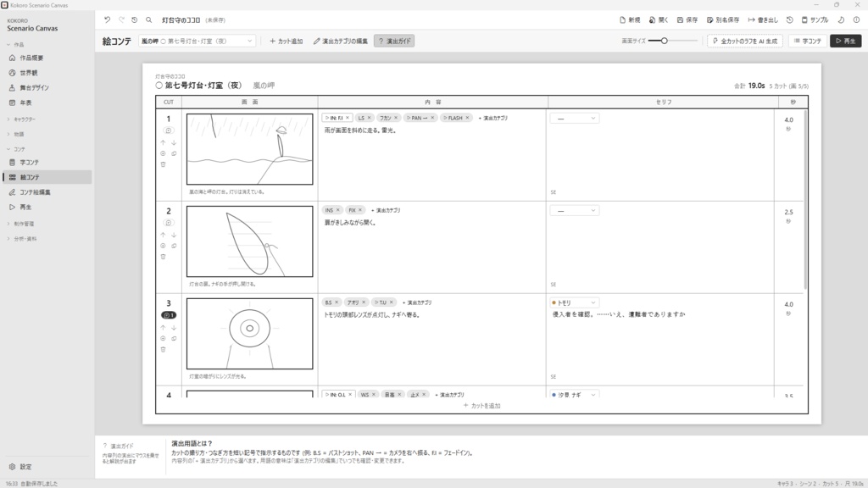This screenshot has height=488, width=868.
Task: Remove the FLASH tag from cut 1
Action: [468, 118]
